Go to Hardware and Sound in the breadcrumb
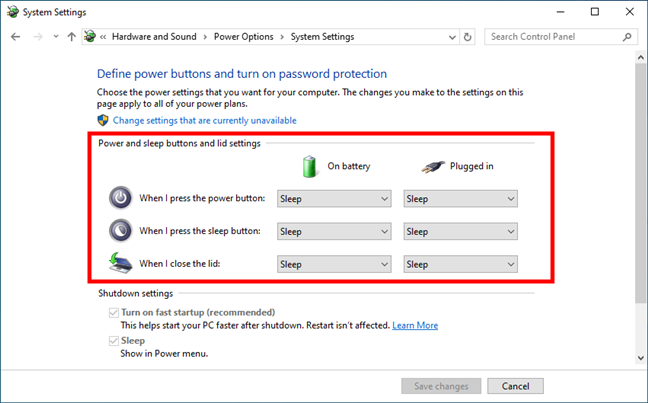 (x=154, y=37)
